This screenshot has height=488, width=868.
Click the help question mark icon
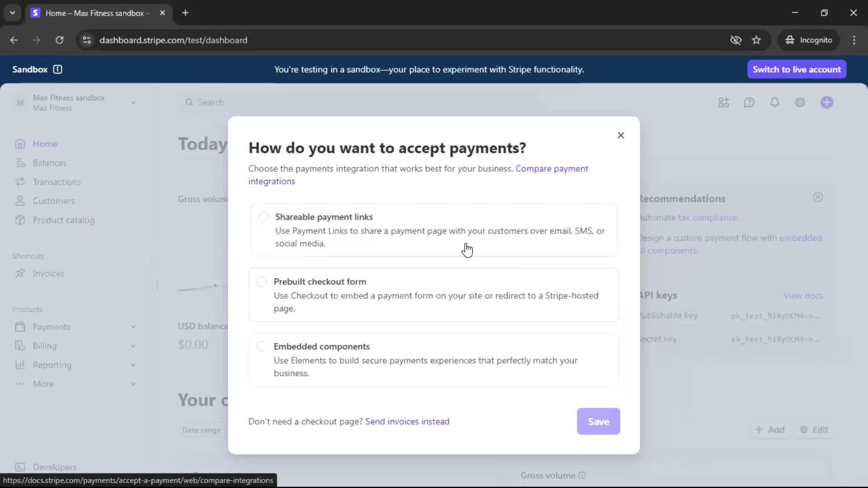[749, 103]
